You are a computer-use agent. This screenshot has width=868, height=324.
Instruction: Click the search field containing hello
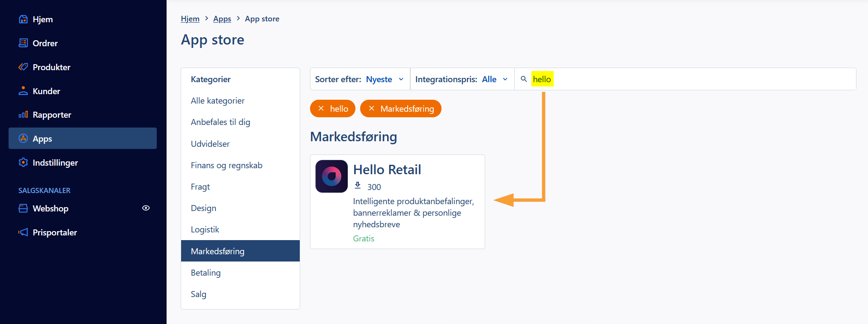[x=685, y=79]
